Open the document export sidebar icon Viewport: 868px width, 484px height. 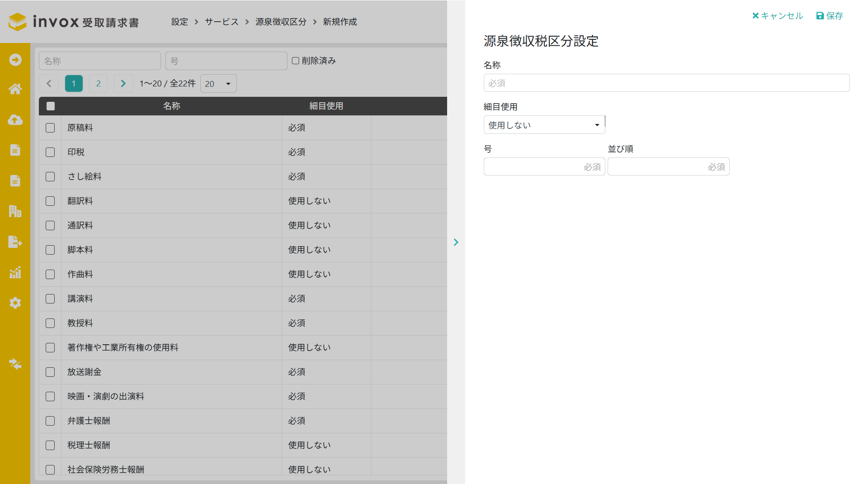(x=15, y=242)
